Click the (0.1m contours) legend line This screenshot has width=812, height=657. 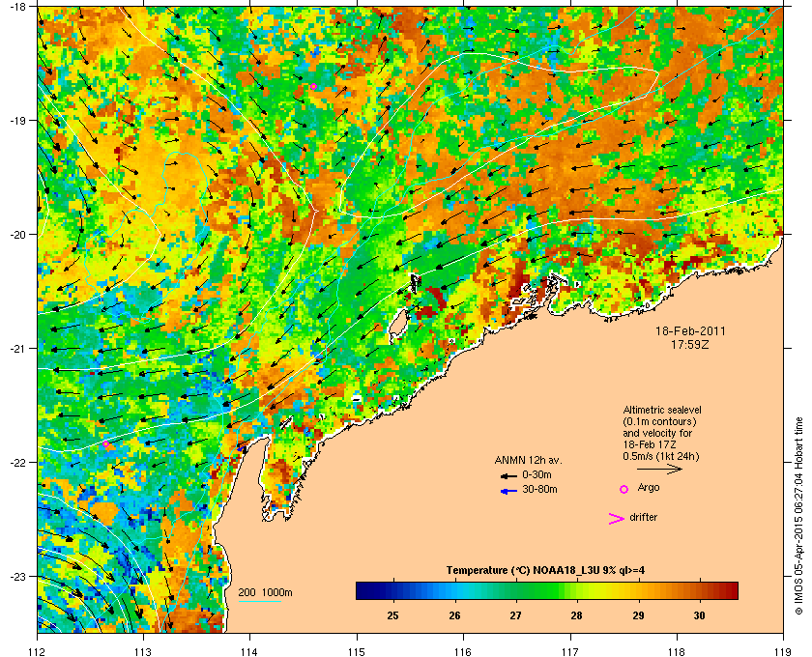tap(659, 421)
